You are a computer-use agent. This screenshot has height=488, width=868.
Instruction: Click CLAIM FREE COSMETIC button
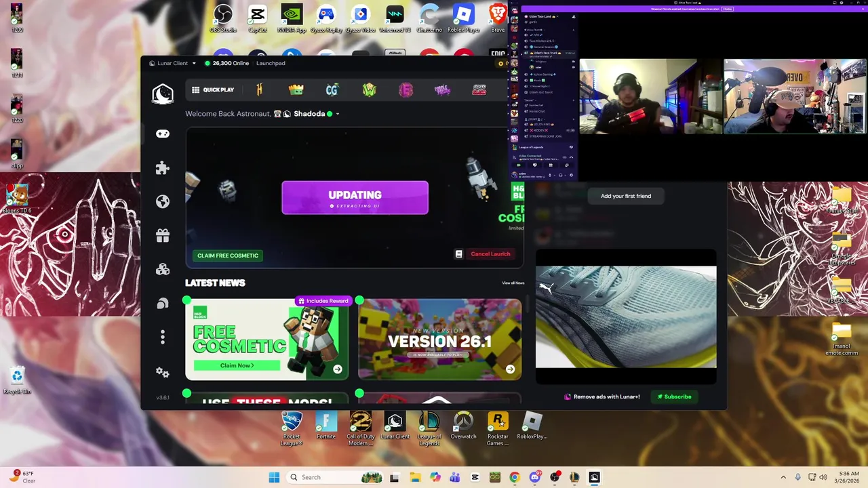click(227, 256)
